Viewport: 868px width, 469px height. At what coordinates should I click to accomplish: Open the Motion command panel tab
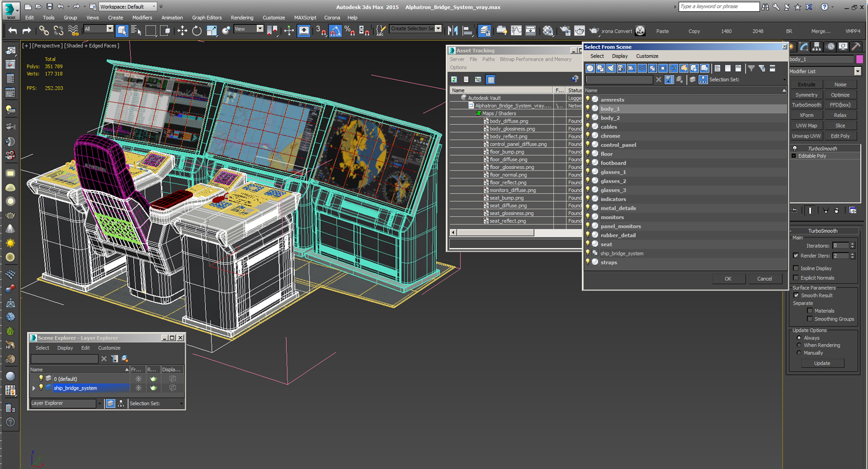[x=830, y=46]
